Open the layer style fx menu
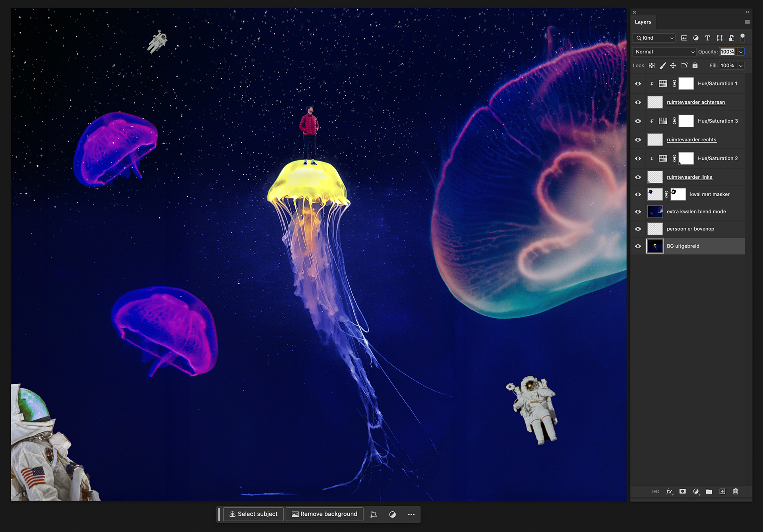Screen dimensions: 763x532 point(669,491)
